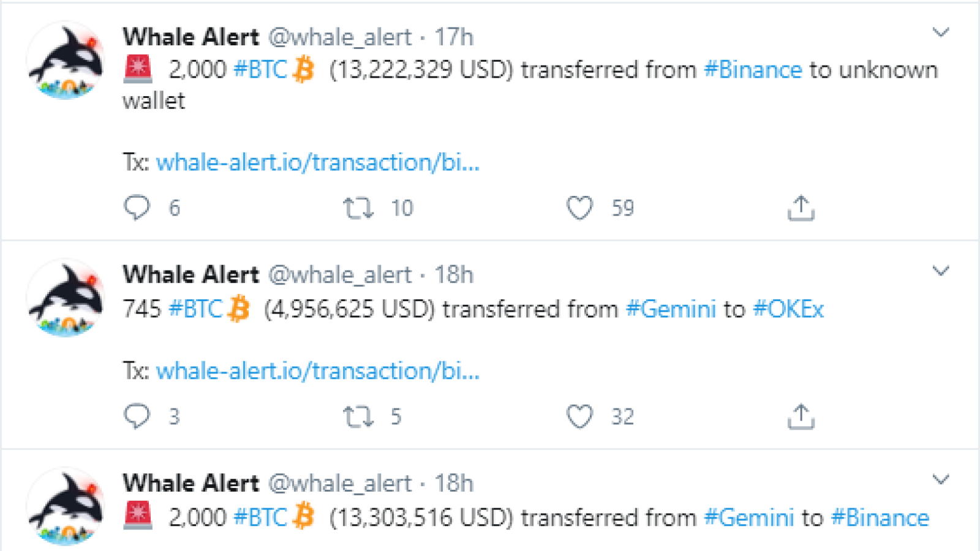
Task: Open #Binance hashtag in the bottom tweet
Action: (880, 518)
